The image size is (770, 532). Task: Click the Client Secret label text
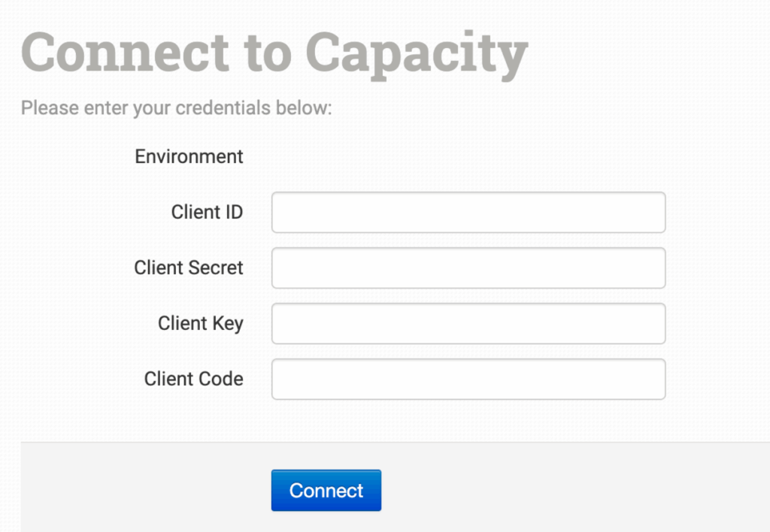(189, 268)
